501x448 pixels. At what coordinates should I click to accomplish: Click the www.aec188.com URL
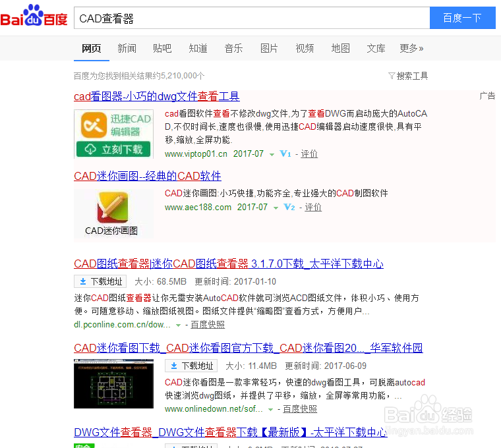coord(198,208)
